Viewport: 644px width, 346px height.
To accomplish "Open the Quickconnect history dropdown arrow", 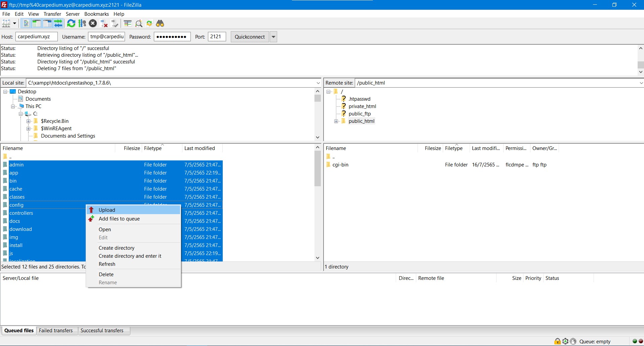I will tap(273, 37).
